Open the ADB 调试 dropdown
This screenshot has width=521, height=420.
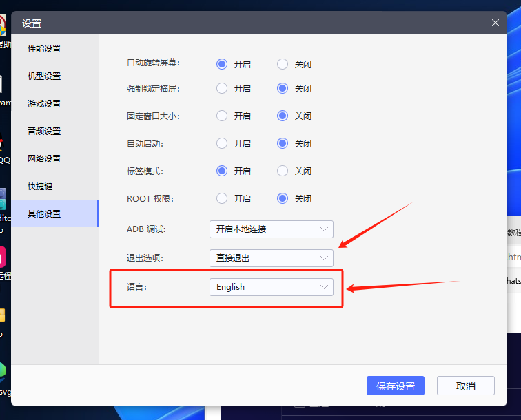[x=271, y=229]
